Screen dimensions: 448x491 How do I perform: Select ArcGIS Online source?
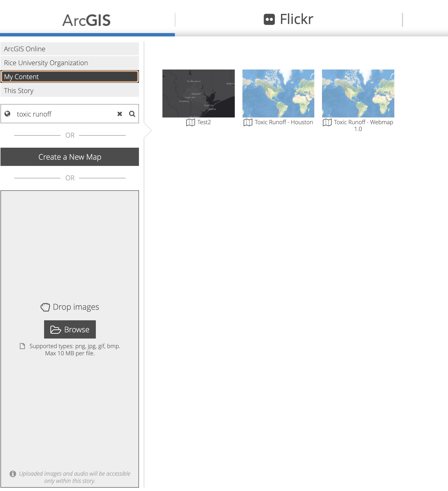(70, 49)
